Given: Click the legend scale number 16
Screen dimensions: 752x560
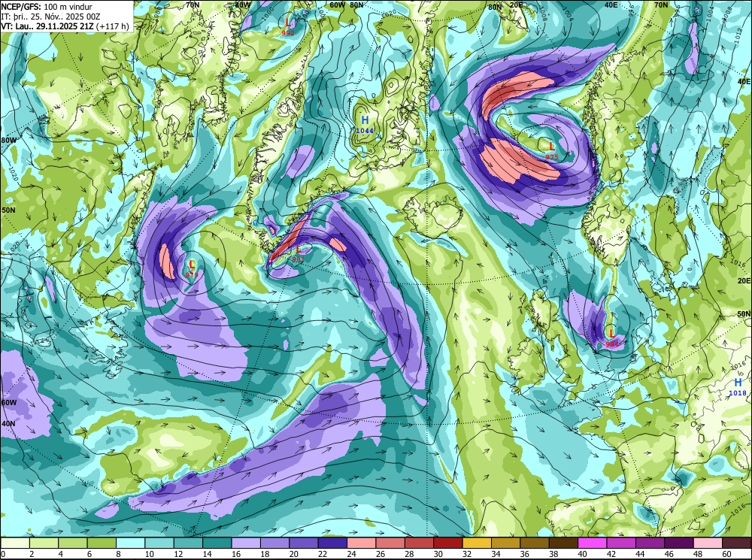Looking at the screenshot, I should coord(235,554).
